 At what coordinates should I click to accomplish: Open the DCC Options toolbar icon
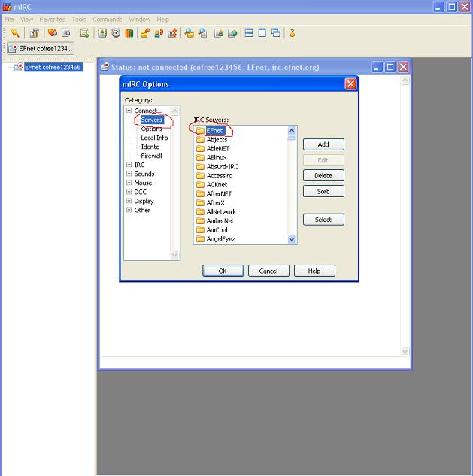172,33
